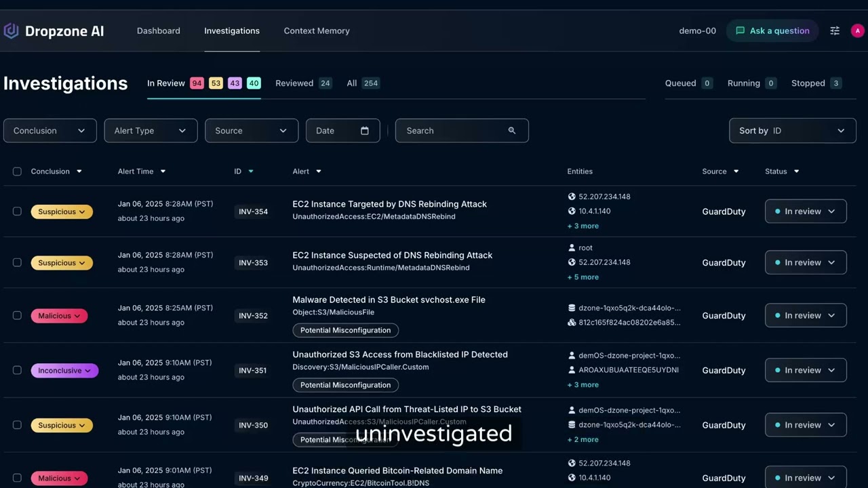Viewport: 868px width, 488px height.
Task: Sort by Conclusion column header
Action: point(56,171)
